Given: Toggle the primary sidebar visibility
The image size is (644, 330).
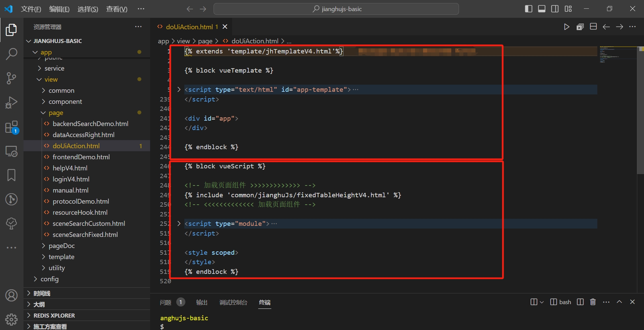Looking at the screenshot, I should pyautogui.click(x=528, y=9).
